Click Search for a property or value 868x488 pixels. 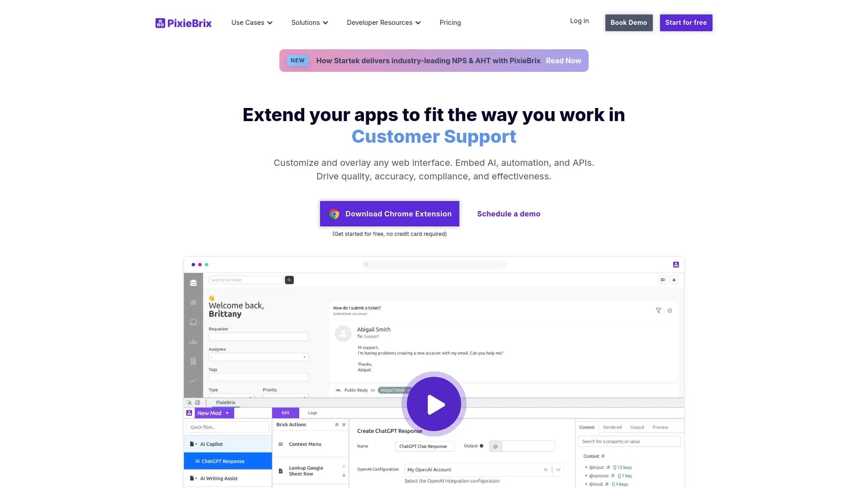pyautogui.click(x=629, y=441)
